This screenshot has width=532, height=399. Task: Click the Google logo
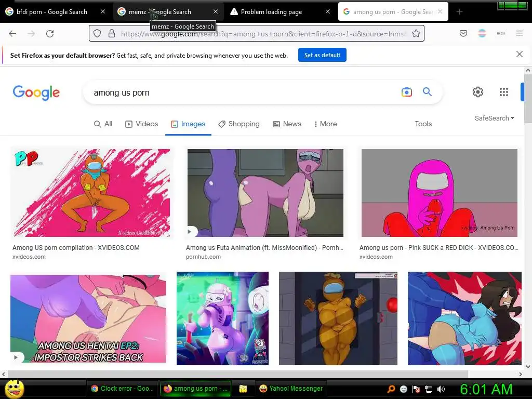(x=36, y=92)
